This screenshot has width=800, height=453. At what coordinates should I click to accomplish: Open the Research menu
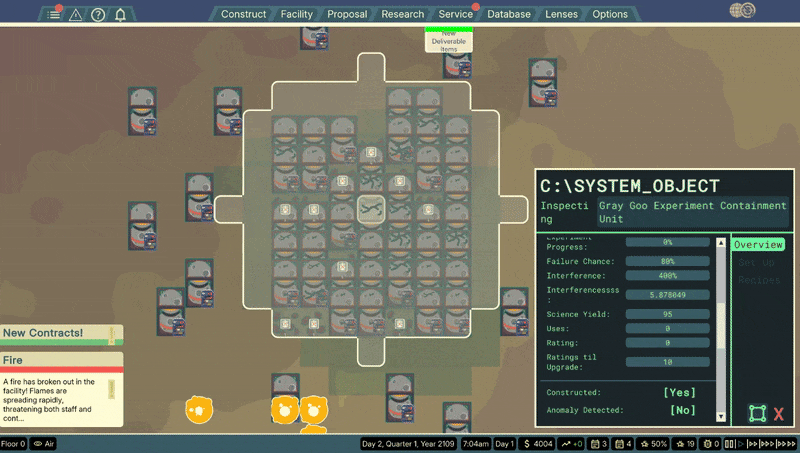click(403, 14)
